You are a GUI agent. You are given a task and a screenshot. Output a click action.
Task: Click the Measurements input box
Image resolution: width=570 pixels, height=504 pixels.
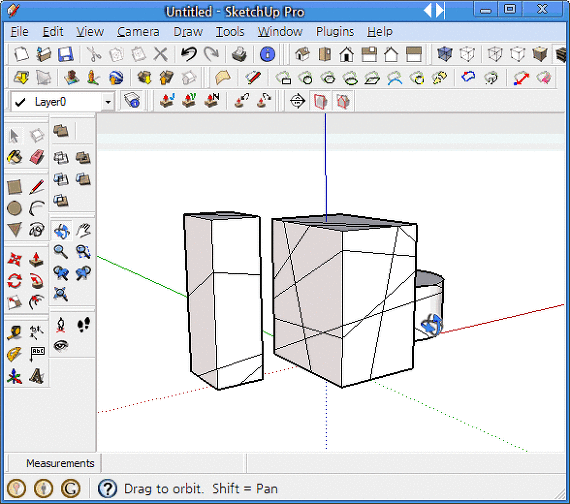tap(174, 463)
